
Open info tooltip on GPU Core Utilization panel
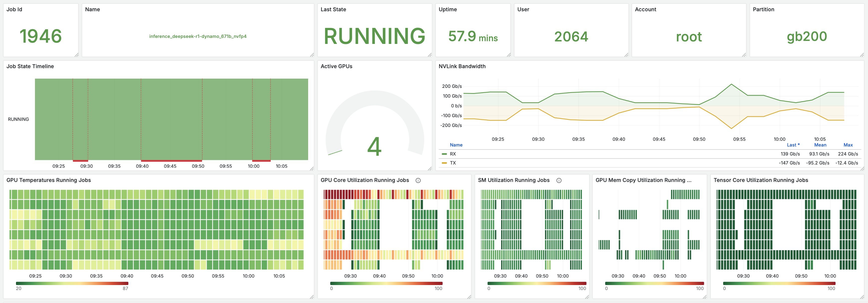pos(419,180)
